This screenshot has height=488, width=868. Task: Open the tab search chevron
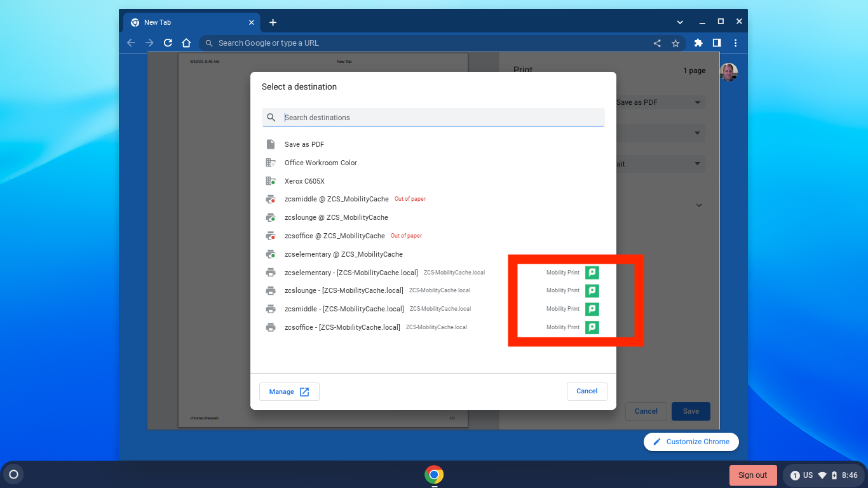click(x=680, y=22)
